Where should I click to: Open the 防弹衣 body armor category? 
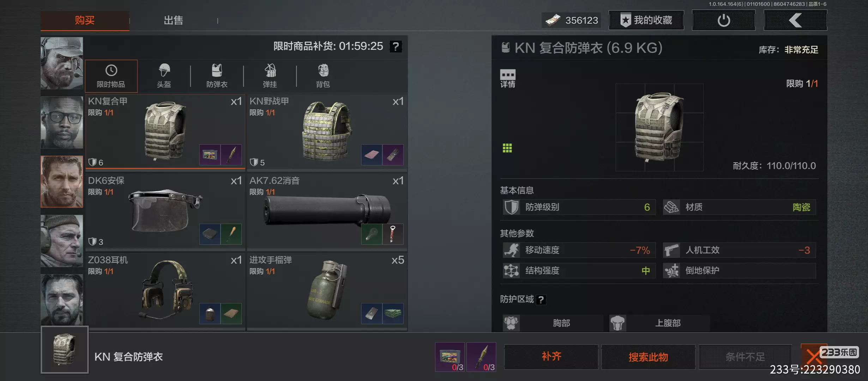[217, 76]
